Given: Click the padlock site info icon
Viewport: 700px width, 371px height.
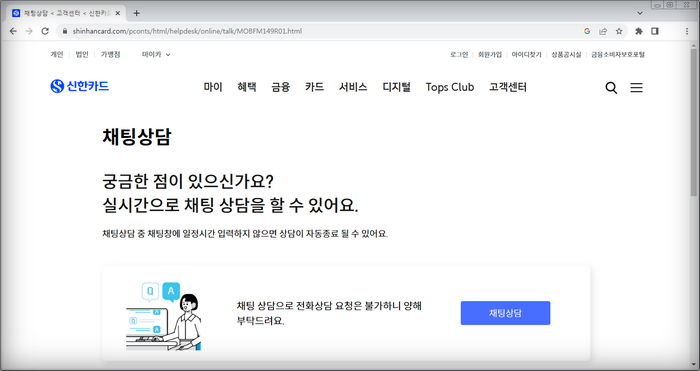Looking at the screenshot, I should (x=65, y=31).
